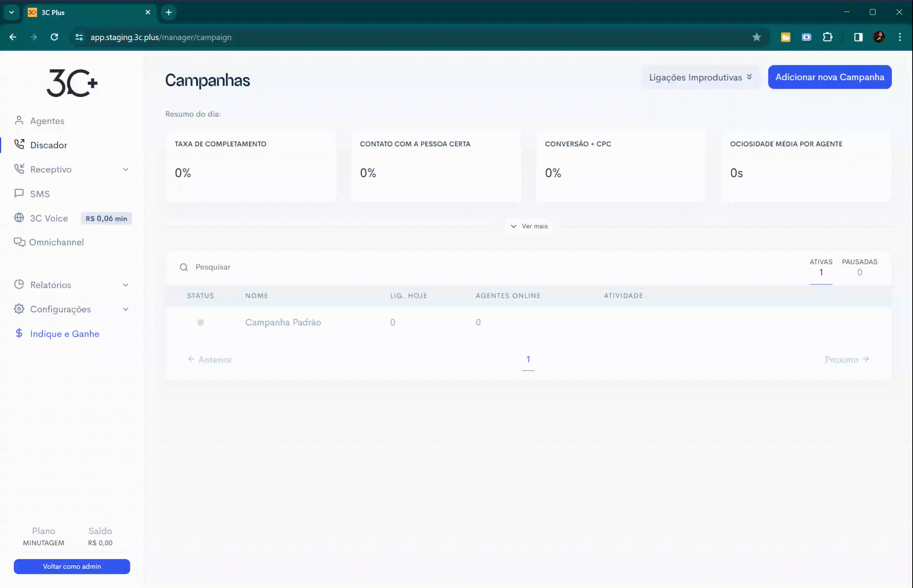Click the TAXA DE COMPLETAMENTO card

coord(251,166)
